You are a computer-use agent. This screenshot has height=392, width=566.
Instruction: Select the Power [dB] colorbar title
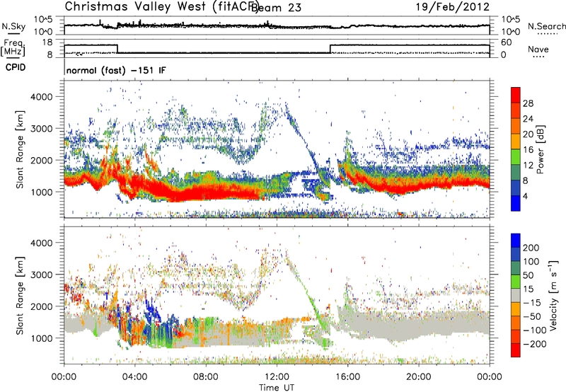[x=541, y=149]
